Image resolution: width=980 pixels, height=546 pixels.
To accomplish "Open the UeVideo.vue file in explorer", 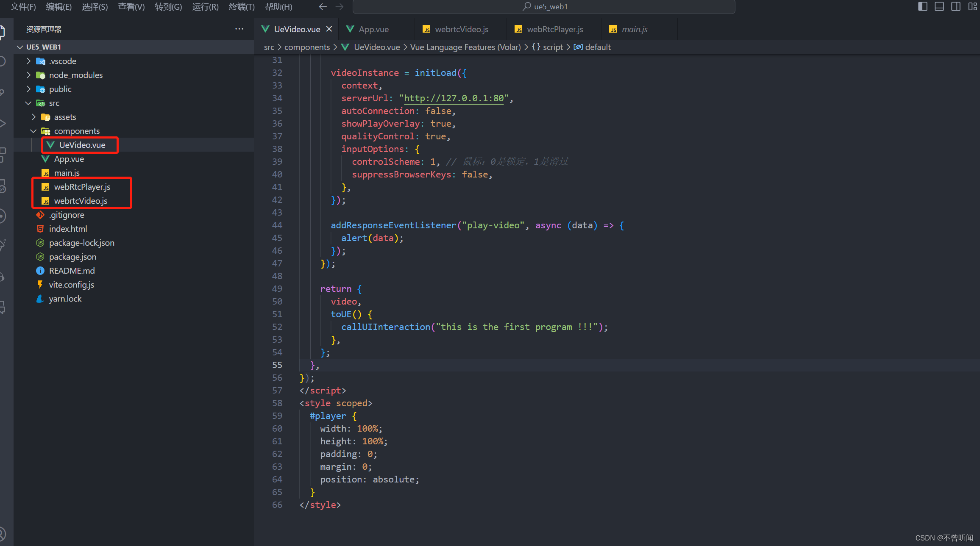I will coord(82,145).
